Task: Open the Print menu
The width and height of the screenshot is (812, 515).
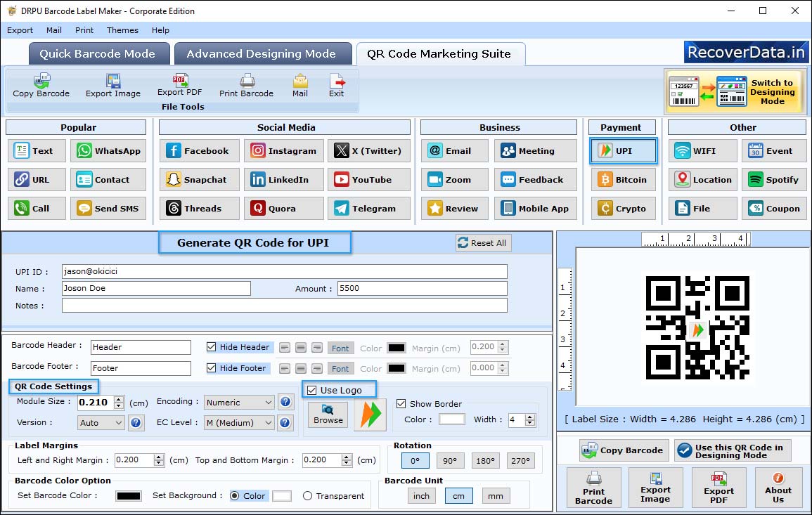Action: click(84, 30)
